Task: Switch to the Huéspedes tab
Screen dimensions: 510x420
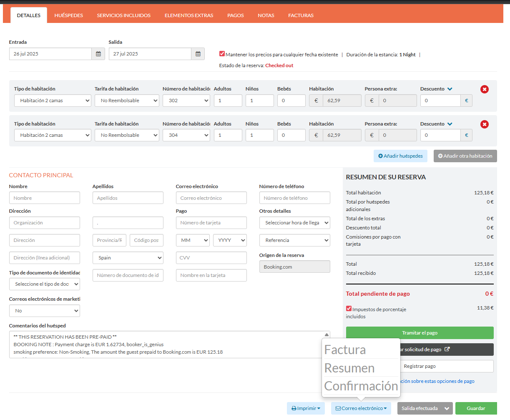Action: [x=69, y=15]
